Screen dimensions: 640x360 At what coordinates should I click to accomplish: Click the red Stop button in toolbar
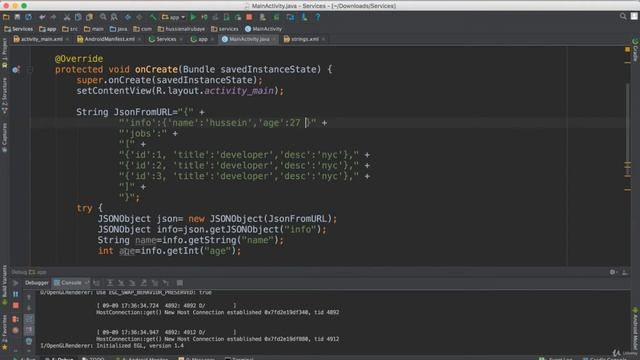click(249, 17)
